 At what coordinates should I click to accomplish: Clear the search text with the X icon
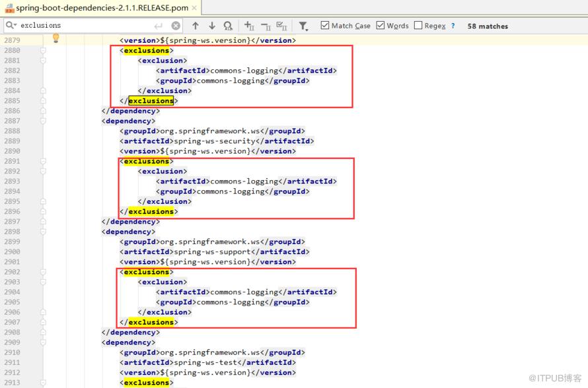coord(176,26)
